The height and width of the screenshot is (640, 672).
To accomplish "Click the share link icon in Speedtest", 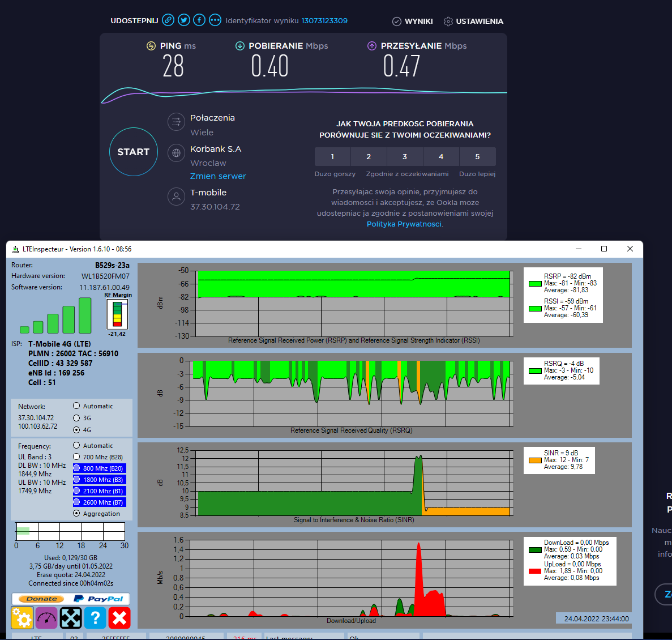I will pos(168,20).
